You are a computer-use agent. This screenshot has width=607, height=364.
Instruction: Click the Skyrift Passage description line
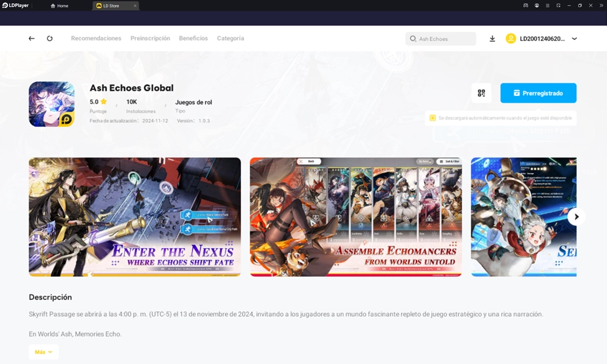coord(286,314)
